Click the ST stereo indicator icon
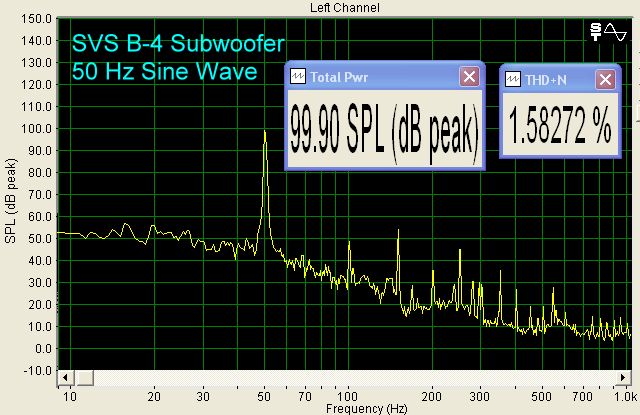The image size is (640, 415). [596, 32]
